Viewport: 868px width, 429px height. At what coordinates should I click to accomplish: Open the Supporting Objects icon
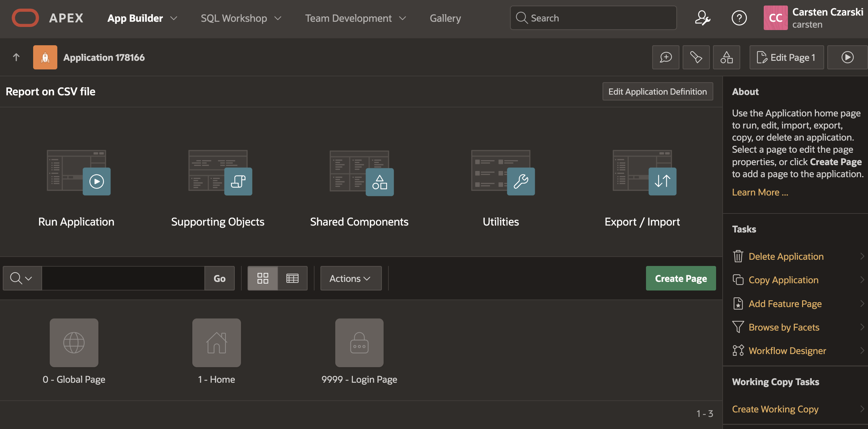pos(238,181)
